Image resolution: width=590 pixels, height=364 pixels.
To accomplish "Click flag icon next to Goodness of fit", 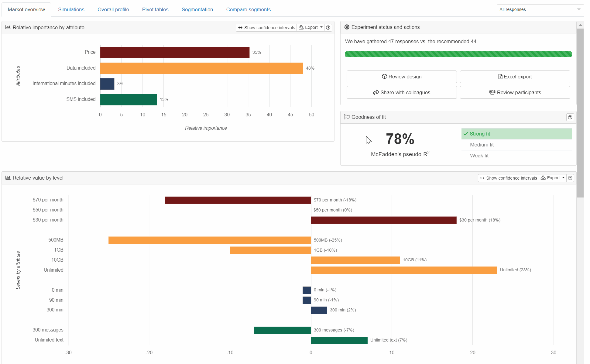I will [x=347, y=117].
